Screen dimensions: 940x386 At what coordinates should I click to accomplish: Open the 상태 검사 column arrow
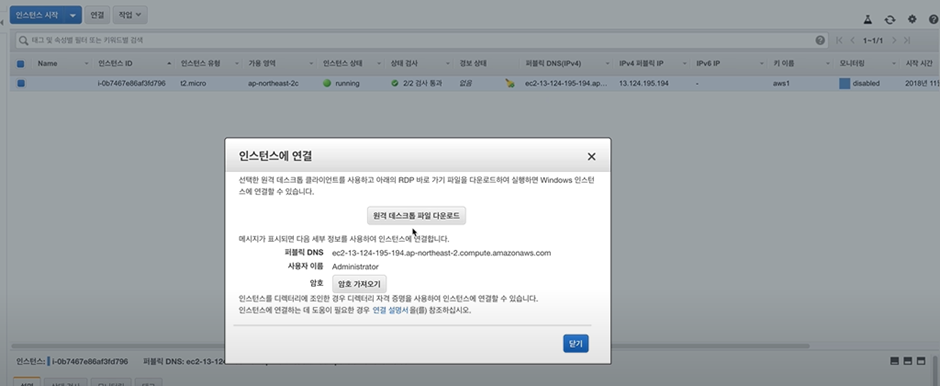tap(448, 64)
